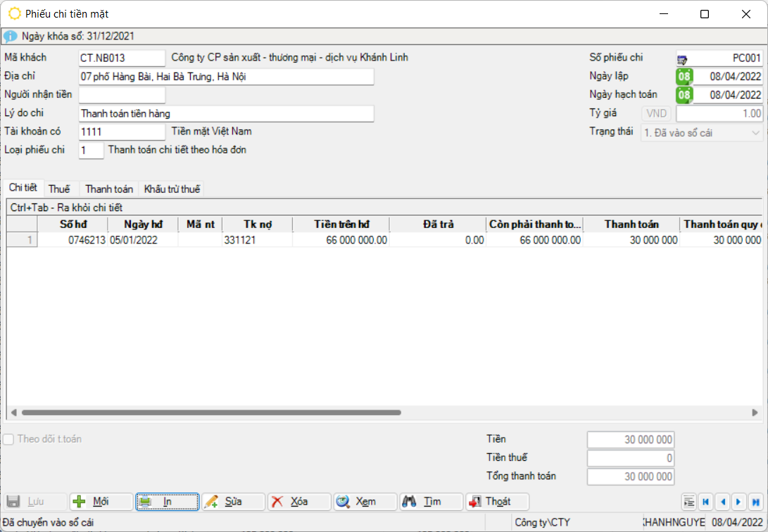Switch to the Thuế tab

[x=59, y=189]
